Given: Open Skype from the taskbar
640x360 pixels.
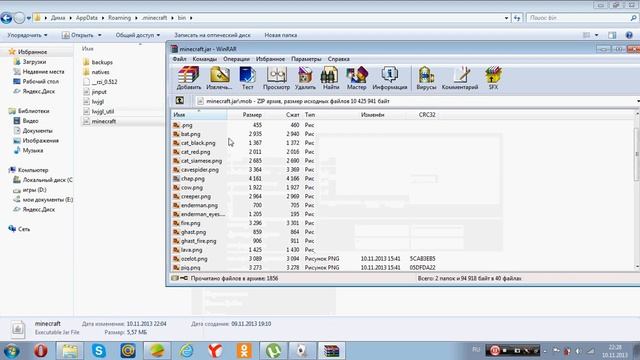Looking at the screenshot, I should tap(99, 350).
